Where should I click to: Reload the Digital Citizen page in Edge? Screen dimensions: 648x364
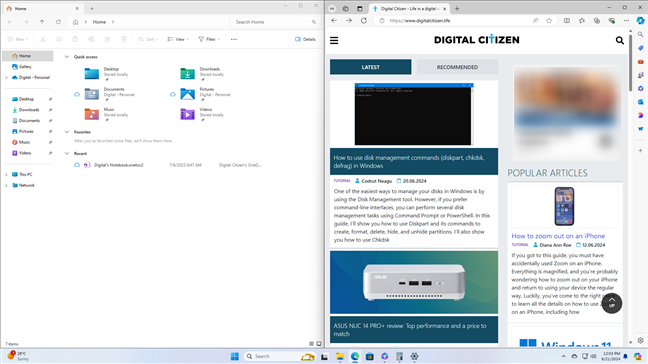coord(364,21)
